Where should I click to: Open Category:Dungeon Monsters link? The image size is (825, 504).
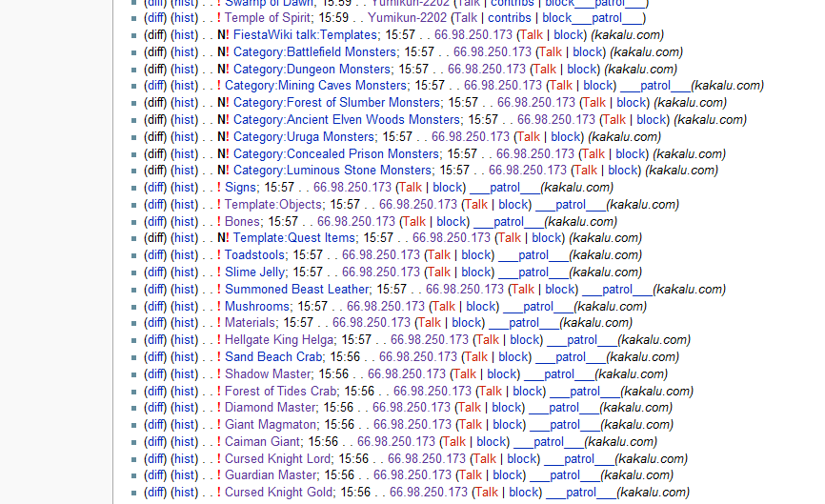click(312, 70)
